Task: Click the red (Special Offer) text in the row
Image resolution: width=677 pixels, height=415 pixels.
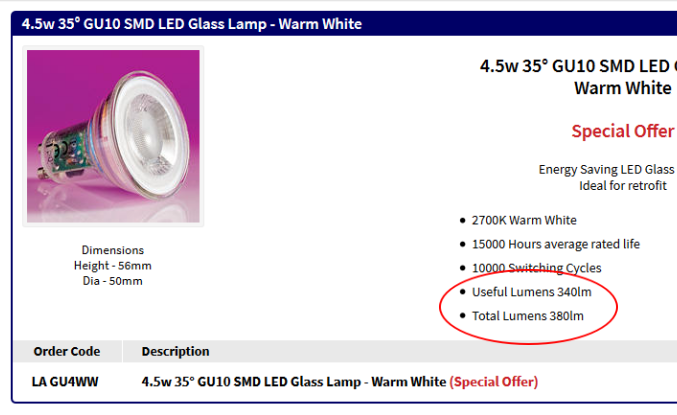Action: [x=493, y=381]
